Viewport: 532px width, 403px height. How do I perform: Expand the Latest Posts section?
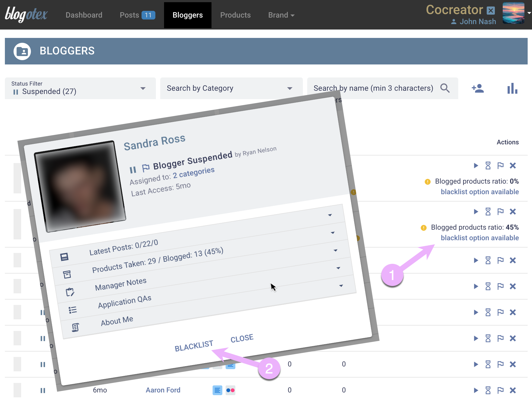pyautogui.click(x=124, y=248)
